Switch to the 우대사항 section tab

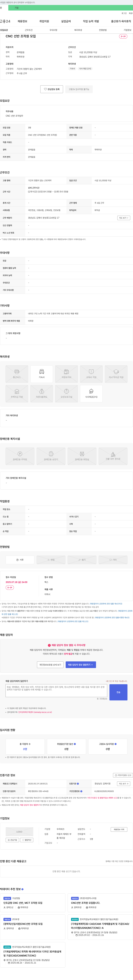point(53,30)
